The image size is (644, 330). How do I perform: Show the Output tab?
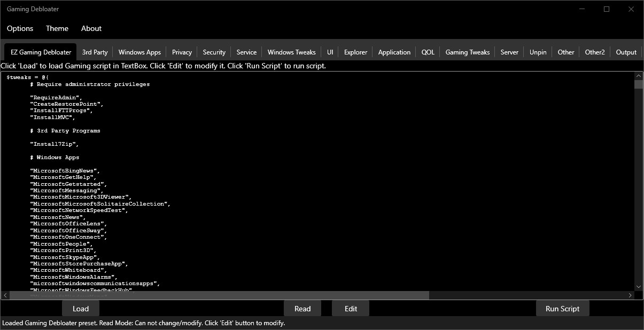[x=626, y=52]
